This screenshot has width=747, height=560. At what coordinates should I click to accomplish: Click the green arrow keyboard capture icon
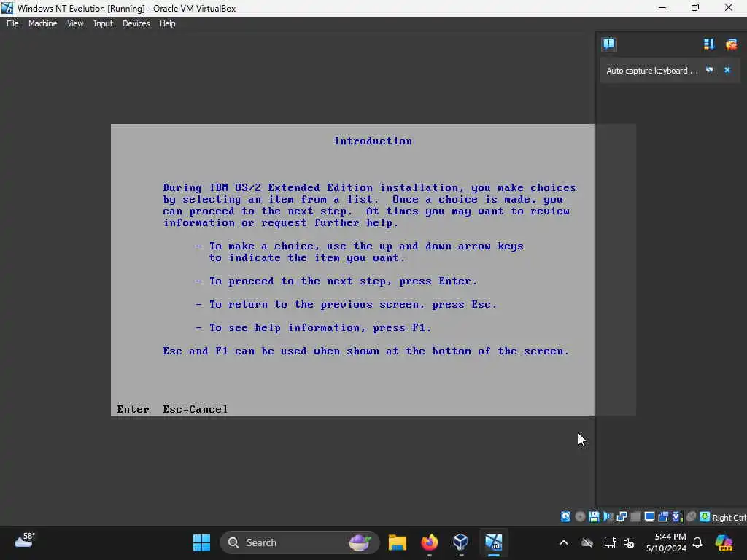(705, 517)
